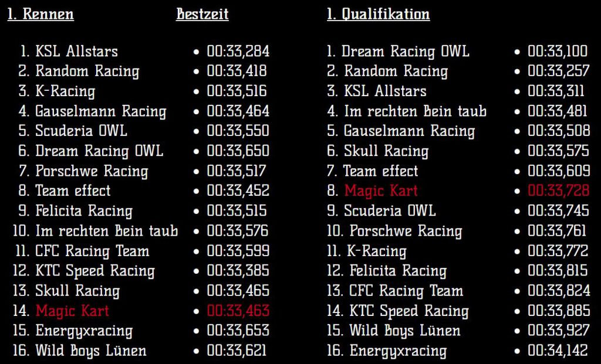Select Dream Racing OWL in qualification list
The height and width of the screenshot is (364, 601).
(x=406, y=52)
